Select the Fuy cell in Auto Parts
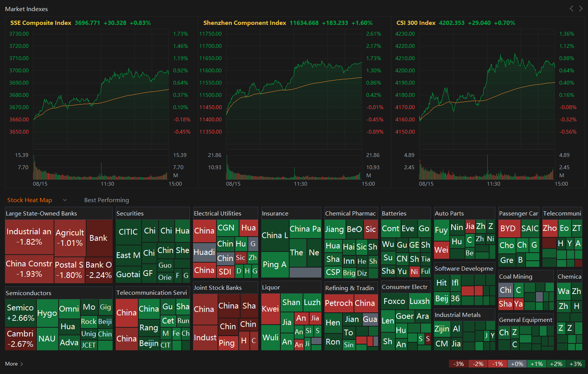This screenshot has height=374, width=588. coord(441,230)
